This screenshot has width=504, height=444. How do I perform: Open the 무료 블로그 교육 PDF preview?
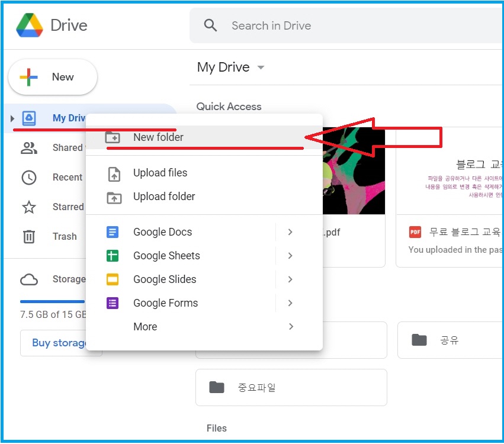450,170
